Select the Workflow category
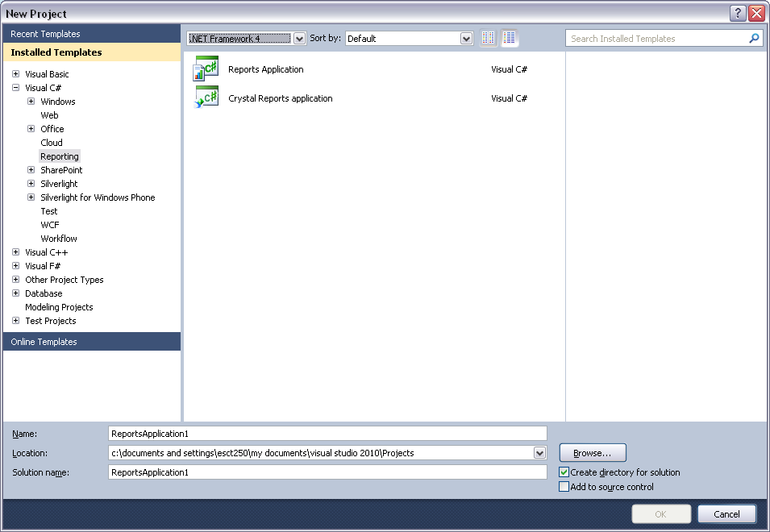770x532 pixels. [59, 239]
